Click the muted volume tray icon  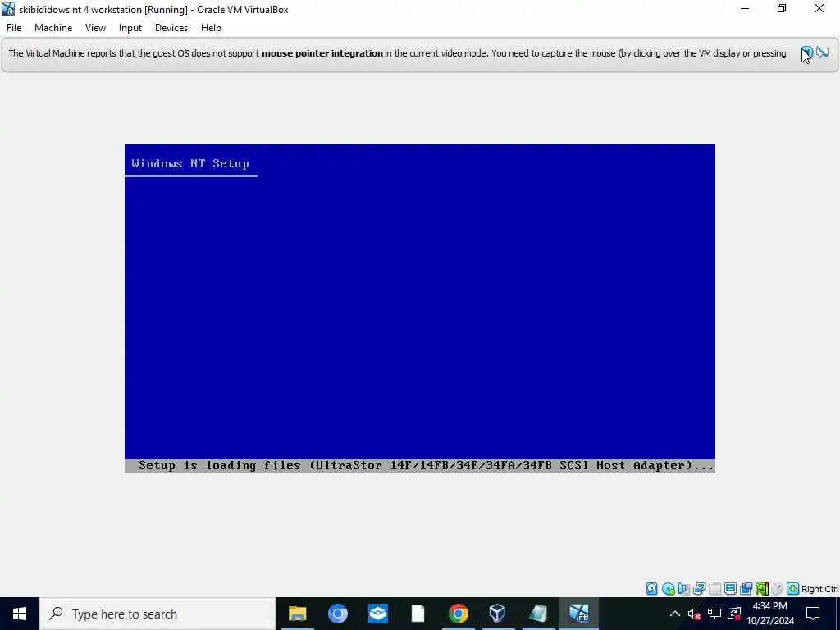click(694, 614)
